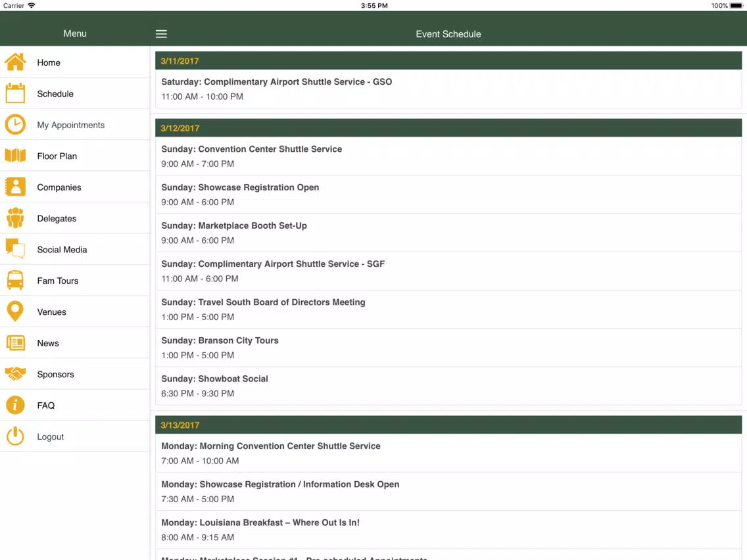Click the Companies person badge icon

[15, 187]
